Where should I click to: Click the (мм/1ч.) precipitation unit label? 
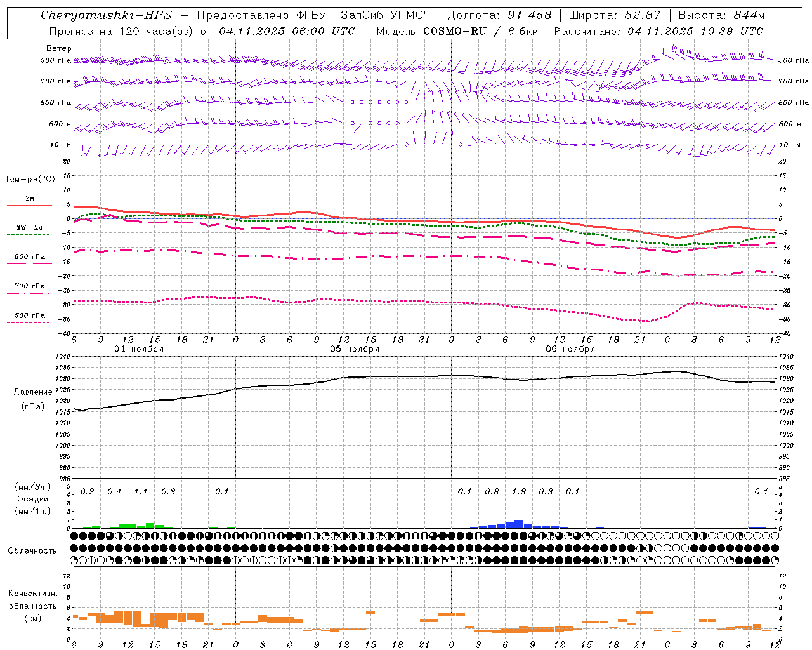(33, 511)
